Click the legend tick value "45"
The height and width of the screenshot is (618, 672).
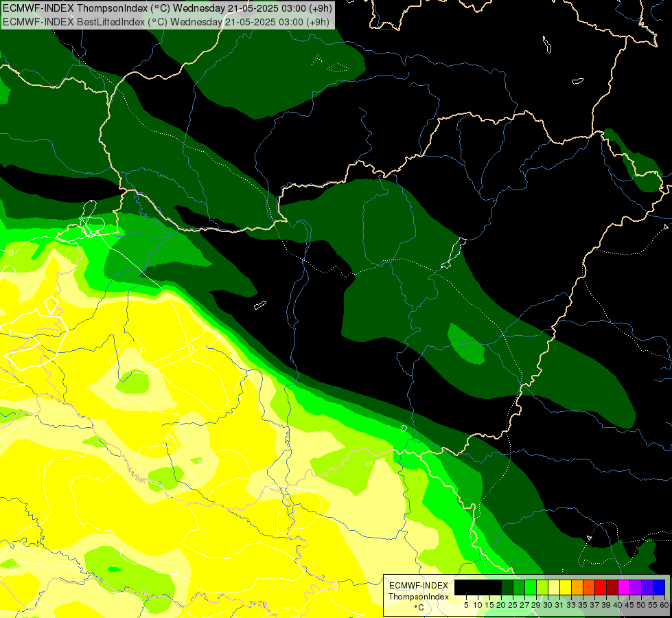point(629,605)
